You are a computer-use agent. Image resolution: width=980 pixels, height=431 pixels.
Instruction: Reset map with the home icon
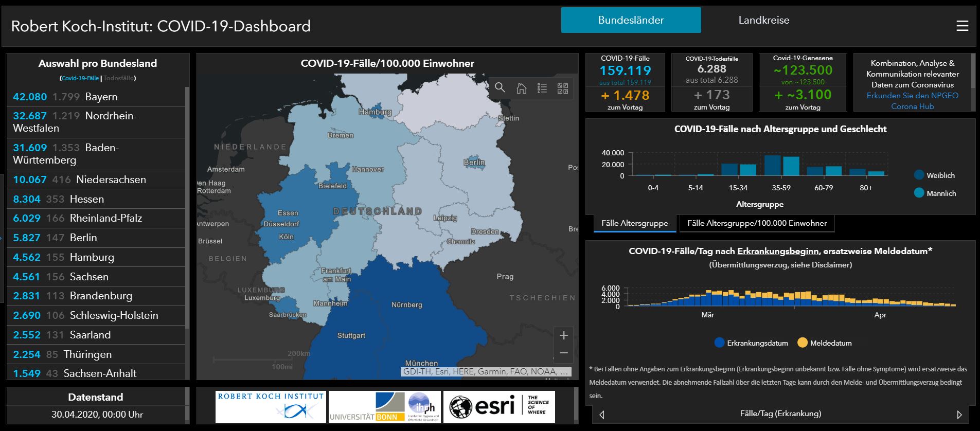pos(521,88)
